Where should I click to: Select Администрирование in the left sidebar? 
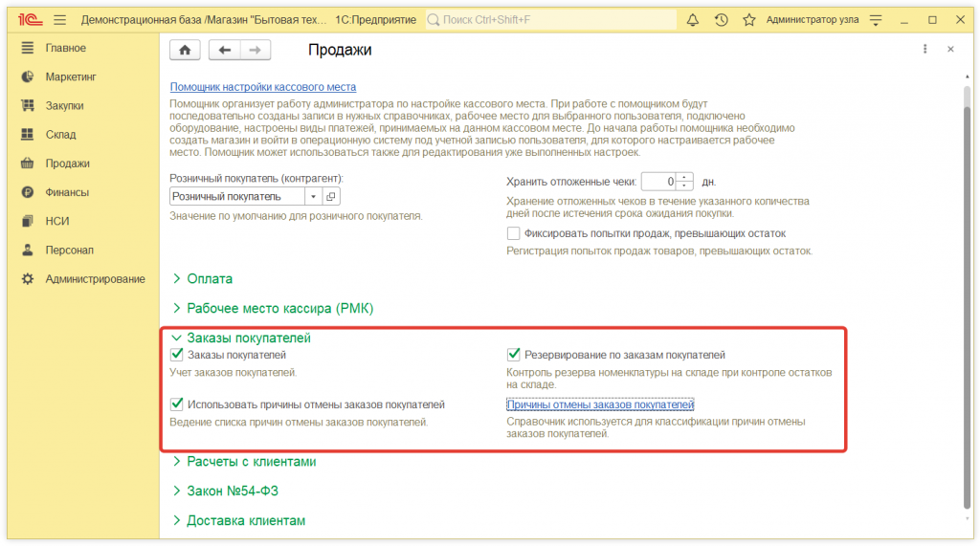point(95,279)
